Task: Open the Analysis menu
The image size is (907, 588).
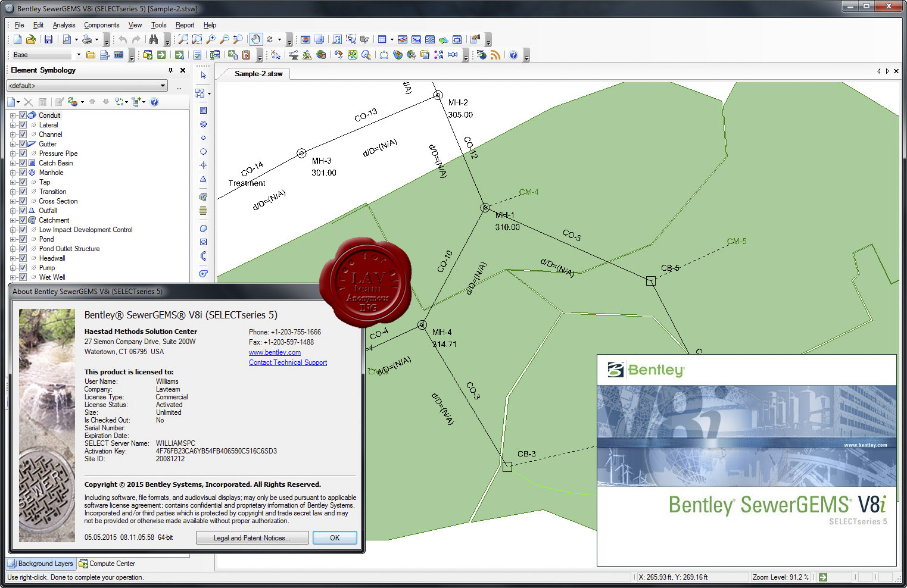Action: pos(64,25)
